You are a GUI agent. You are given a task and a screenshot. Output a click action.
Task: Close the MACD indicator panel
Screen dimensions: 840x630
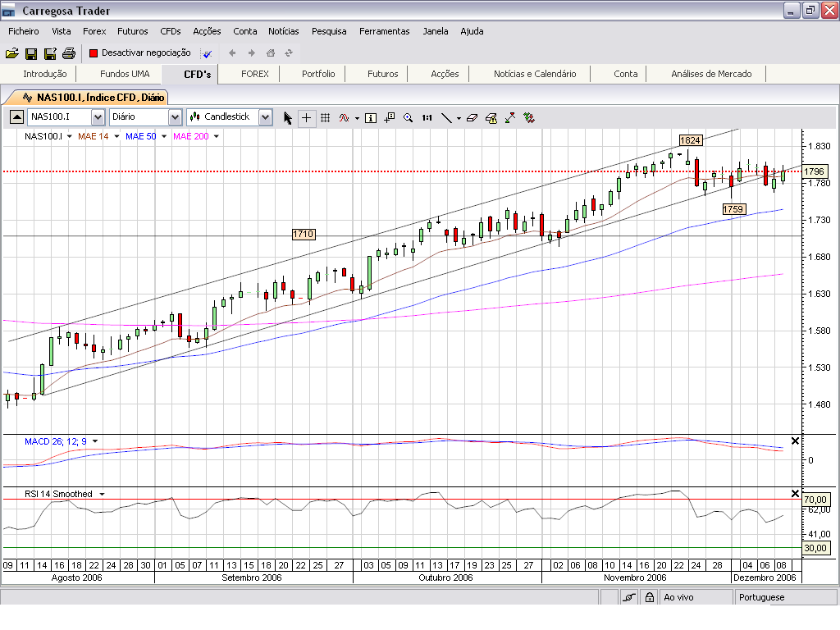click(795, 441)
